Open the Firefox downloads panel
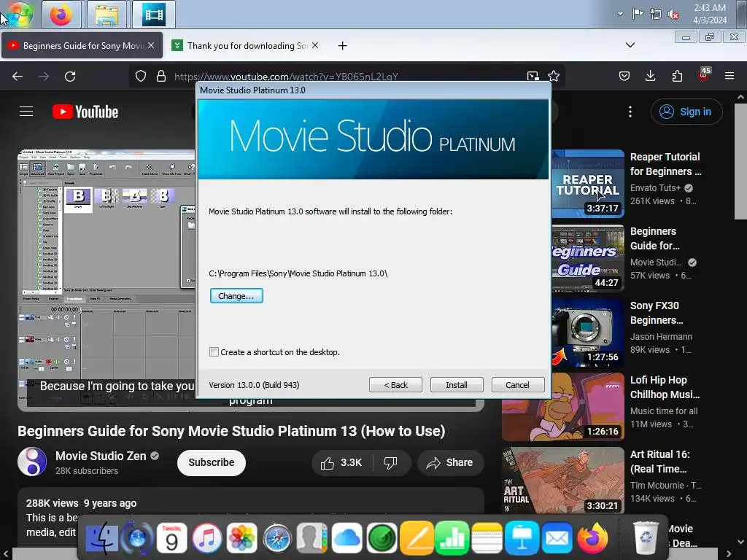 click(x=650, y=76)
